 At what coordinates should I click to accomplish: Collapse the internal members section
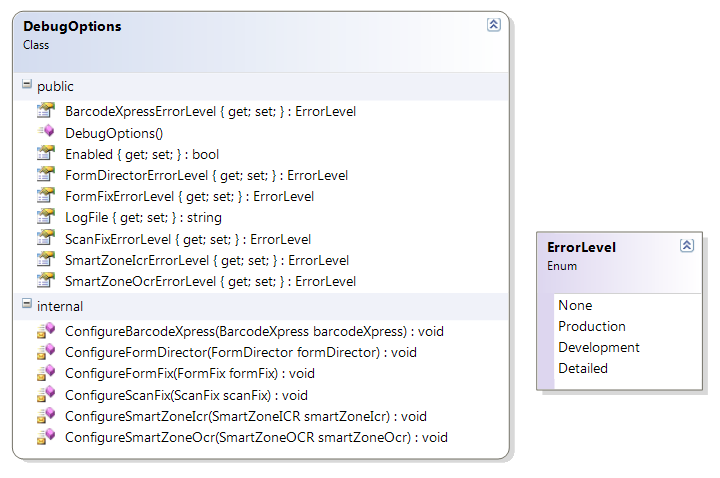coord(27,304)
